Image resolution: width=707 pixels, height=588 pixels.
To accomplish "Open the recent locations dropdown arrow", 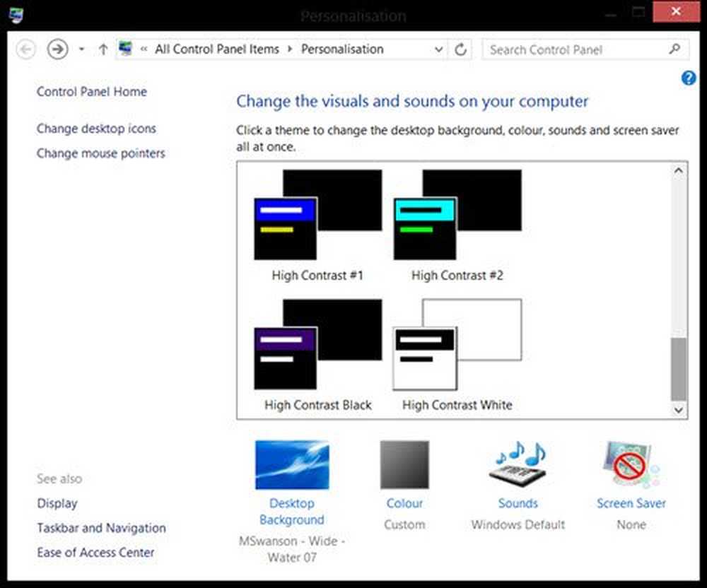I will [x=81, y=49].
